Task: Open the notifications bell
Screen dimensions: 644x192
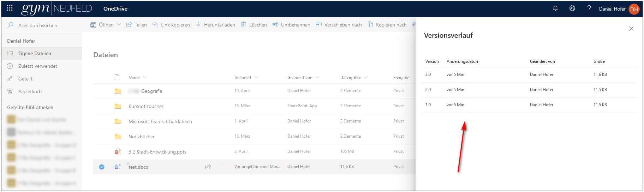Action: [x=555, y=8]
